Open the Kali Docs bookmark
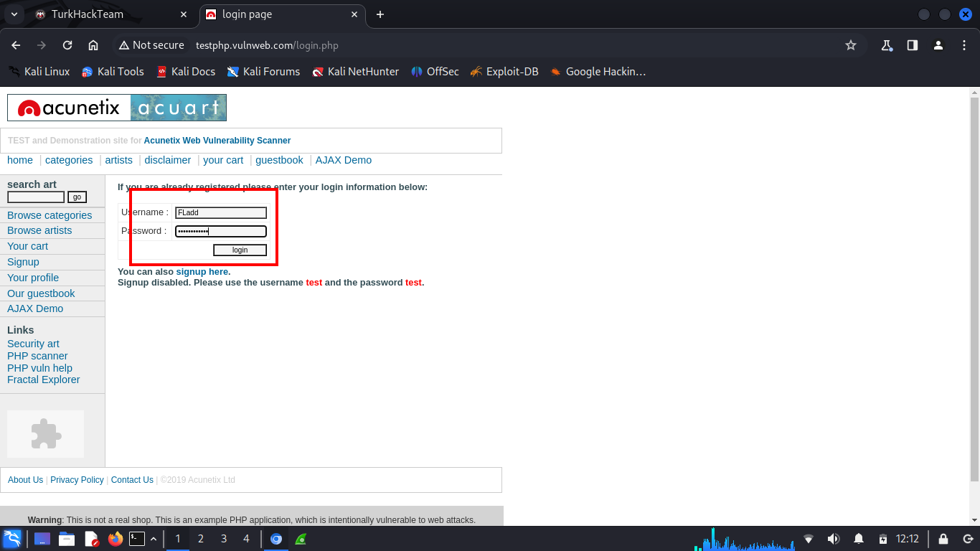The image size is (980, 551). [x=186, y=72]
